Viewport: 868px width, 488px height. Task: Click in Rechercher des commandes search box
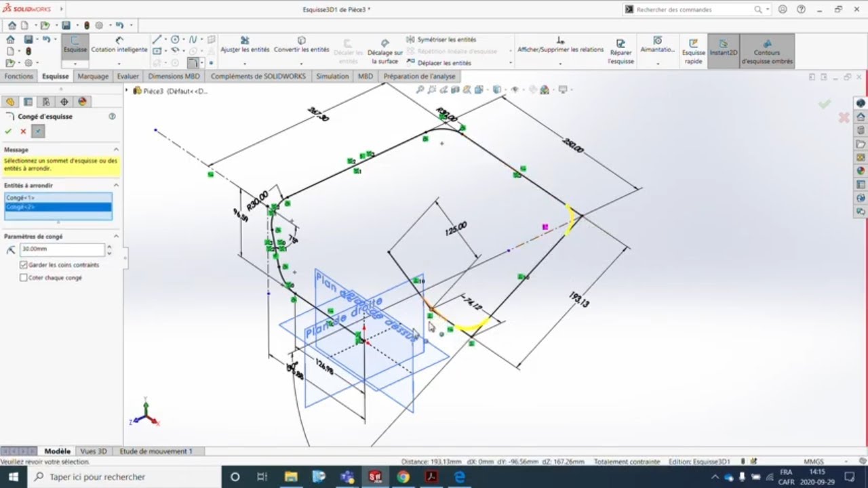[694, 9]
